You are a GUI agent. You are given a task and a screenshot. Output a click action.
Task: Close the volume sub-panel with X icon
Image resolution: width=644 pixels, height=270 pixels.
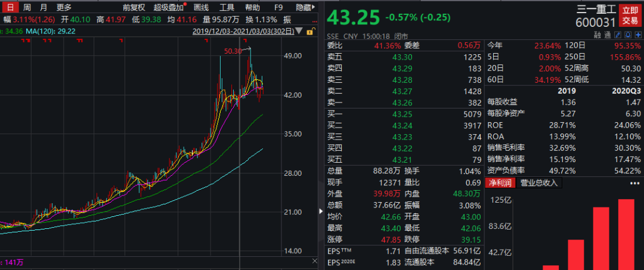[x=315, y=261]
